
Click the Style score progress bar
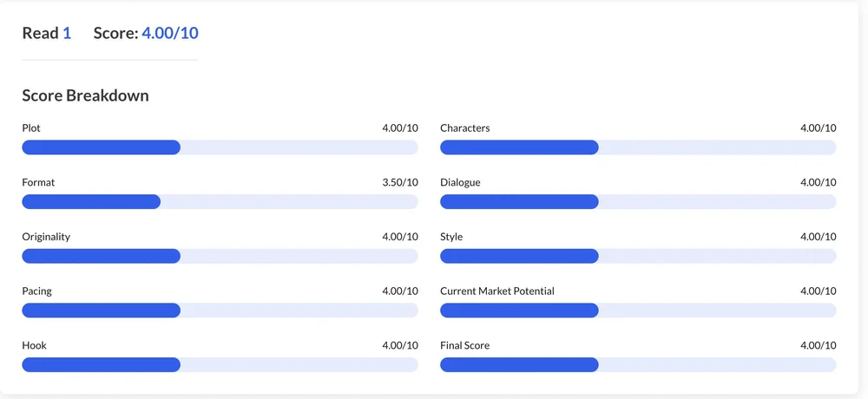[x=638, y=256]
